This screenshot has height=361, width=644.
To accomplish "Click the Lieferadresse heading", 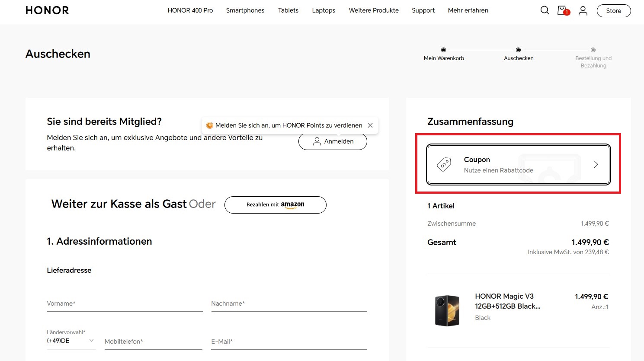I will tap(69, 270).
